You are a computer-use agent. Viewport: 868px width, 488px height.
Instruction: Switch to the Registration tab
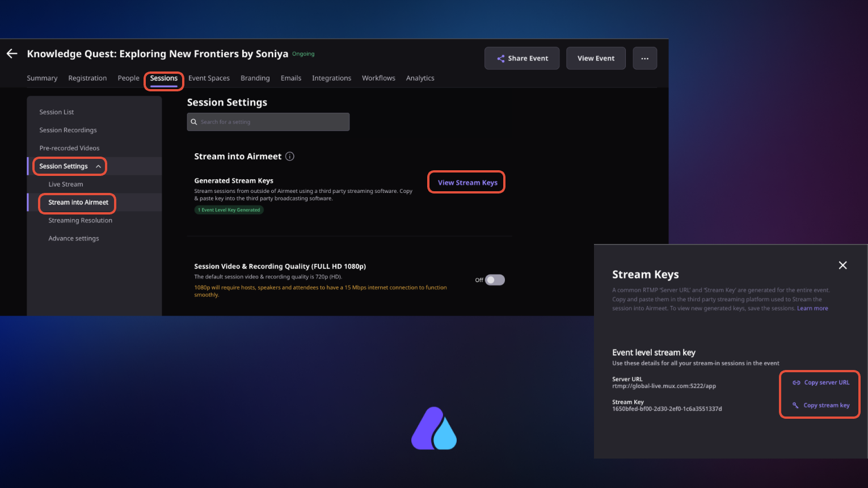[x=87, y=78]
